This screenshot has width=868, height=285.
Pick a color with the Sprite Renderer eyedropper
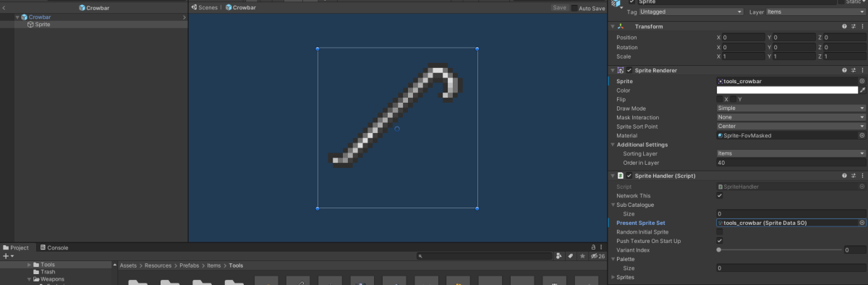(x=862, y=90)
